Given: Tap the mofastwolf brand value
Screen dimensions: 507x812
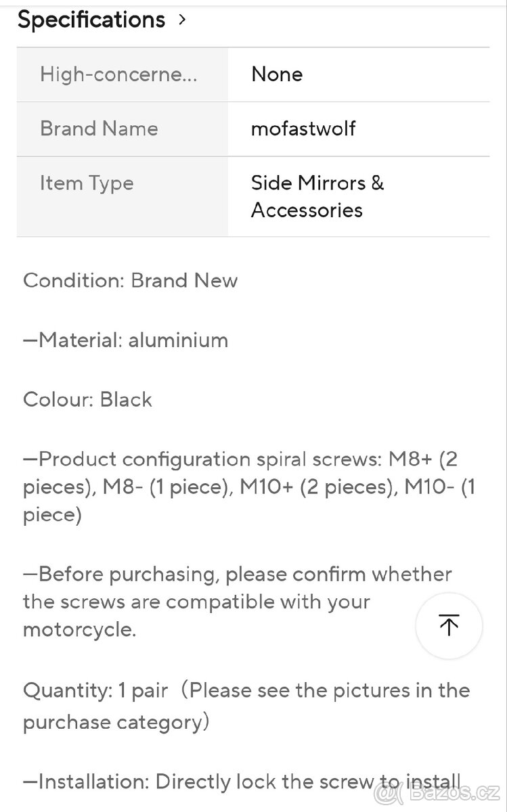Looking at the screenshot, I should point(303,128).
